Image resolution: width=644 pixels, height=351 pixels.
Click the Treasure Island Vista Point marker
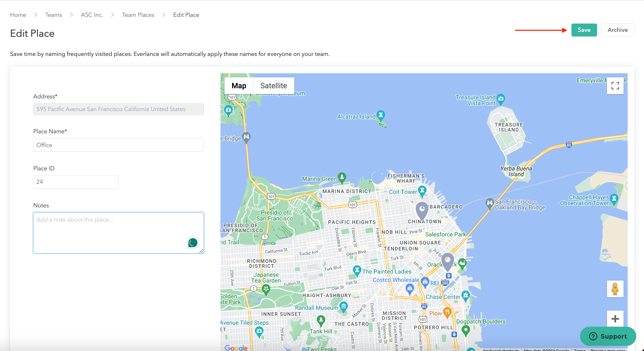(x=501, y=99)
